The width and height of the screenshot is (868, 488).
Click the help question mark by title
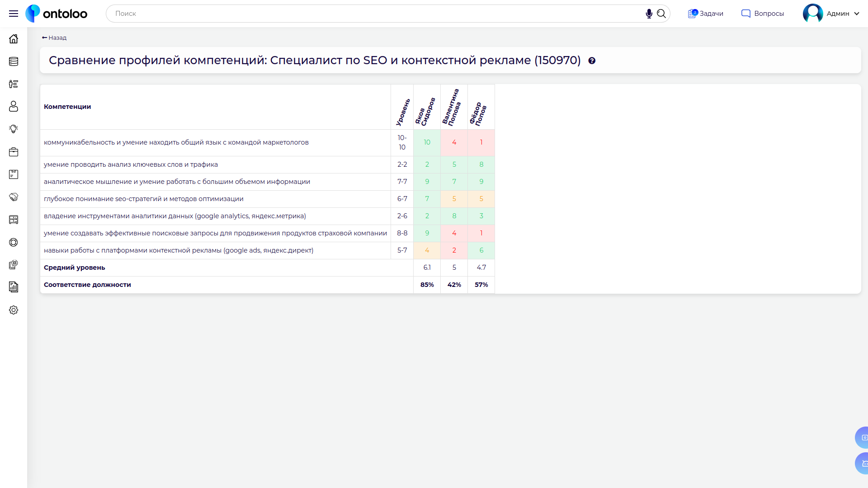tap(592, 61)
